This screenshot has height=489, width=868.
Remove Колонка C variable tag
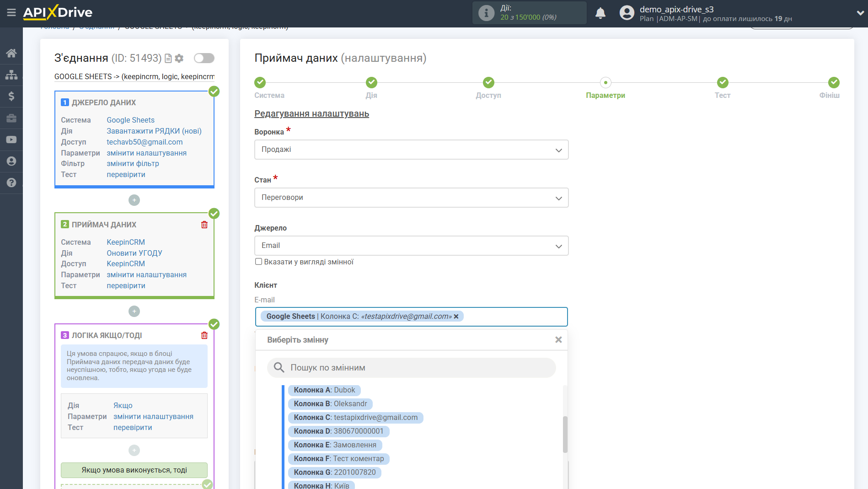456,317
